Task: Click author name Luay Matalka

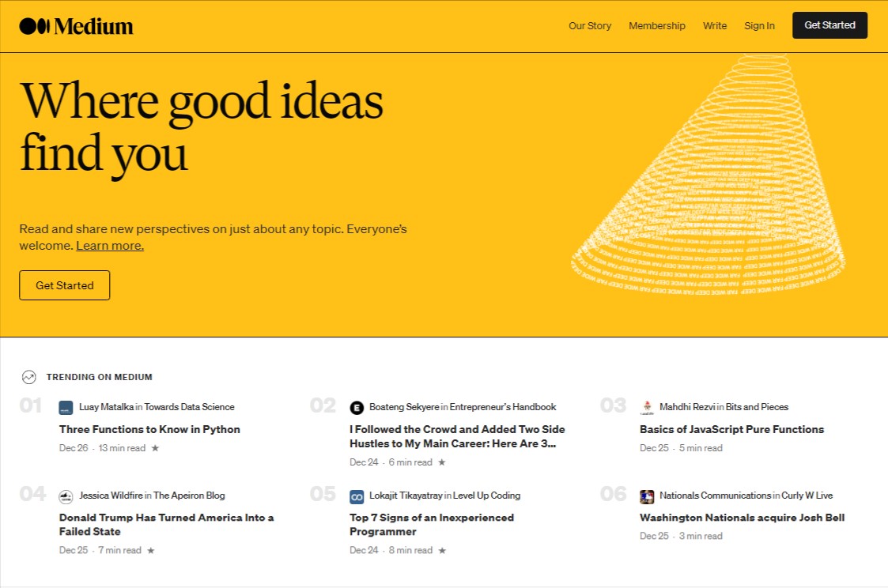Action: click(x=107, y=407)
